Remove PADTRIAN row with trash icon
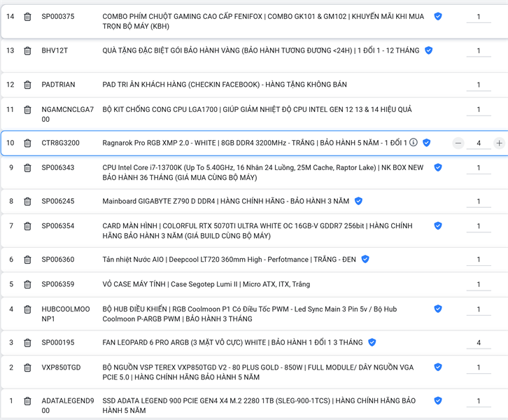This screenshot has width=508, height=420. (27, 85)
